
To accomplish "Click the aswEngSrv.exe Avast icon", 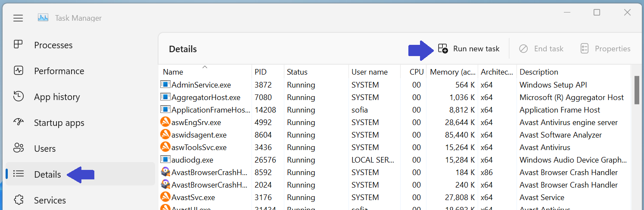I will point(165,122).
